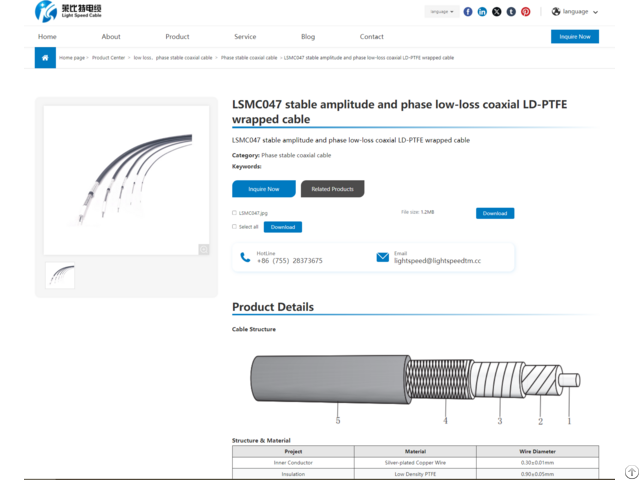Open the Service menu item
This screenshot has height=480, width=640.
coord(245,37)
